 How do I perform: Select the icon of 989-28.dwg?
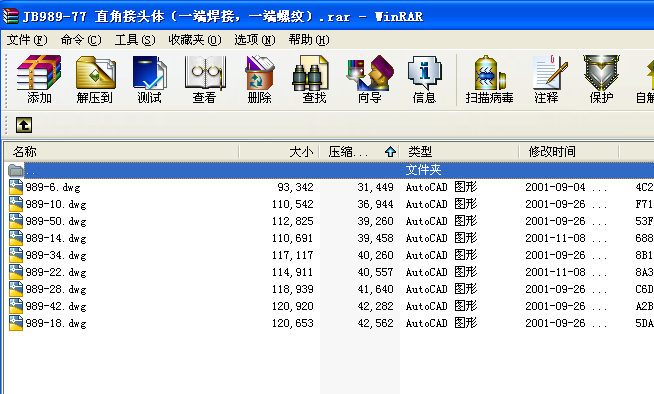[x=16, y=289]
